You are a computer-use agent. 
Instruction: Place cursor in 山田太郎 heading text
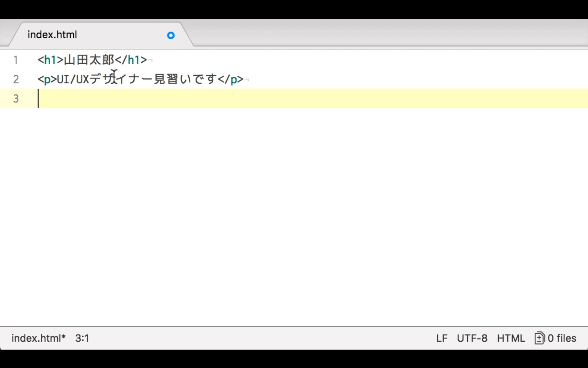tap(89, 60)
